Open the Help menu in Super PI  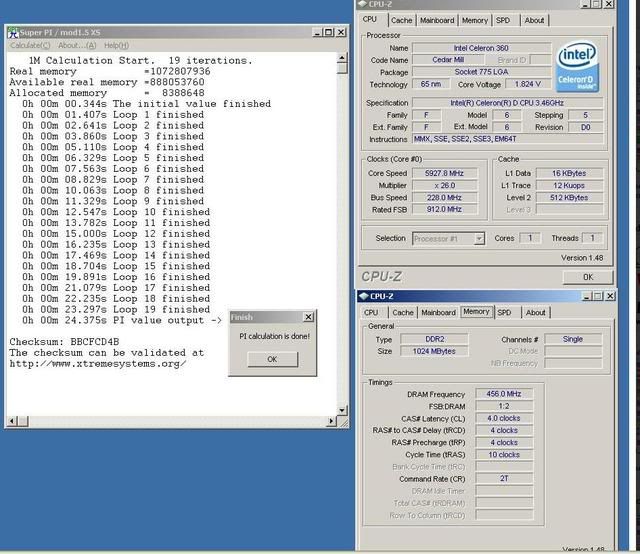116,45
